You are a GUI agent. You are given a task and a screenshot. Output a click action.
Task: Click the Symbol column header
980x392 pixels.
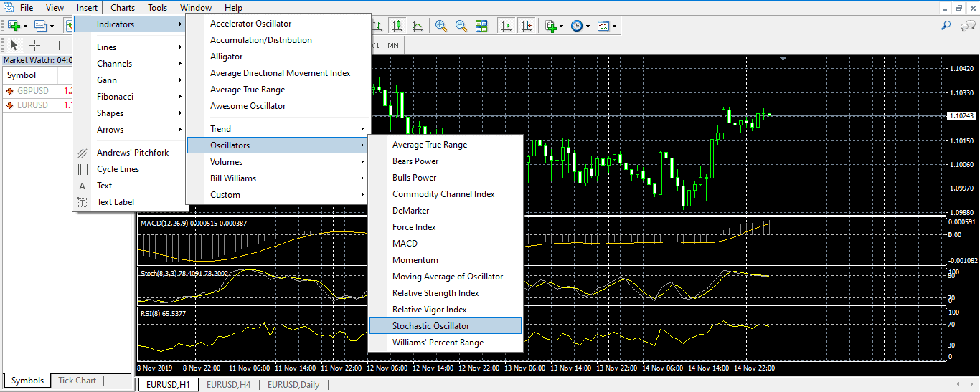(31, 75)
